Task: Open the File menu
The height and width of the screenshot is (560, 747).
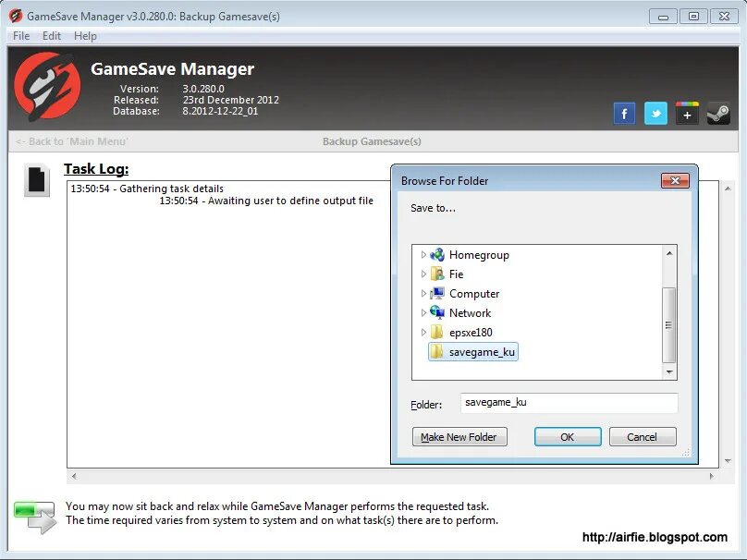Action: 19,35
